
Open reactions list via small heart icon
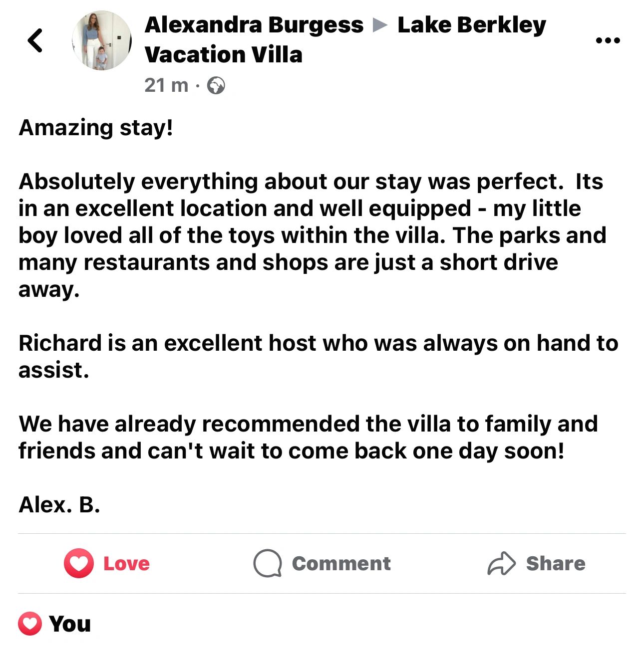[x=30, y=624]
